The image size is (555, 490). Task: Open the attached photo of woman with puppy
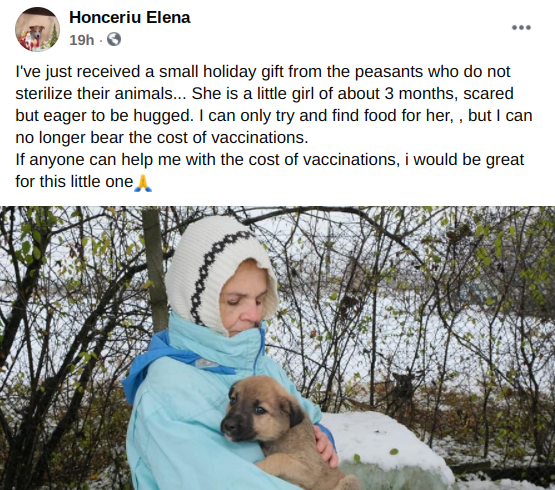(278, 348)
